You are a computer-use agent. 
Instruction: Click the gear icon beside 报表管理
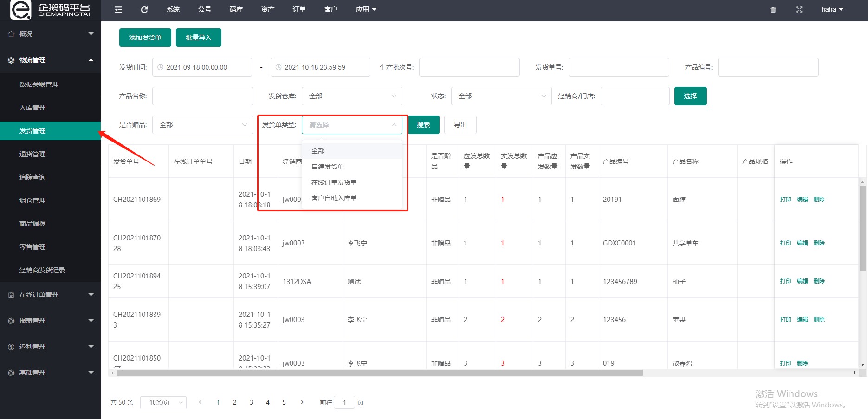(11, 321)
